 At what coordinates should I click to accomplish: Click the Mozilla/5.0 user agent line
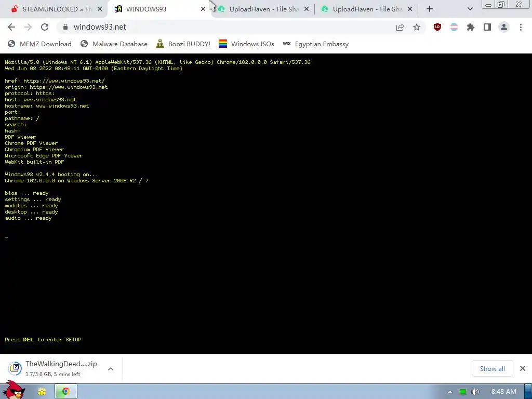(x=157, y=62)
